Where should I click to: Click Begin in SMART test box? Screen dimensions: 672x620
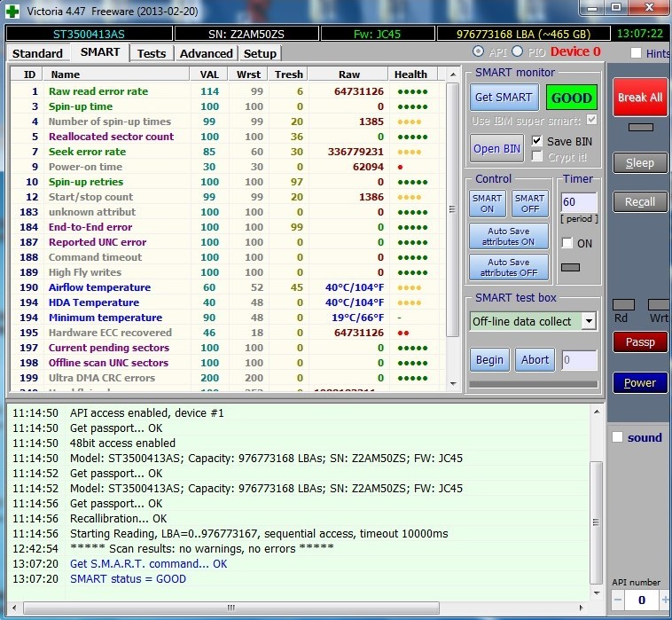point(489,360)
